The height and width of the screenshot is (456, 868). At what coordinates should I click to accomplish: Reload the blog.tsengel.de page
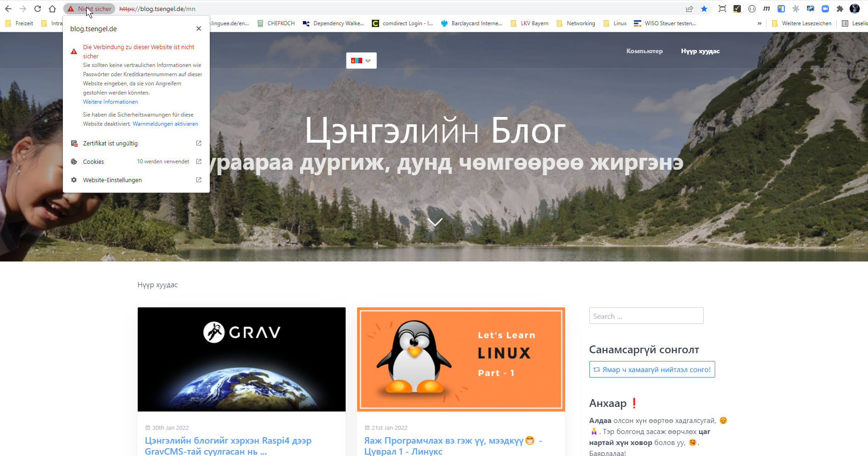point(38,9)
